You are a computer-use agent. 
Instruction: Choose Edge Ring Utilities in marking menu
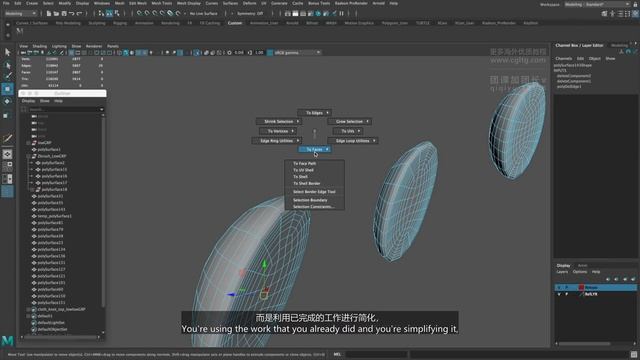(276, 141)
